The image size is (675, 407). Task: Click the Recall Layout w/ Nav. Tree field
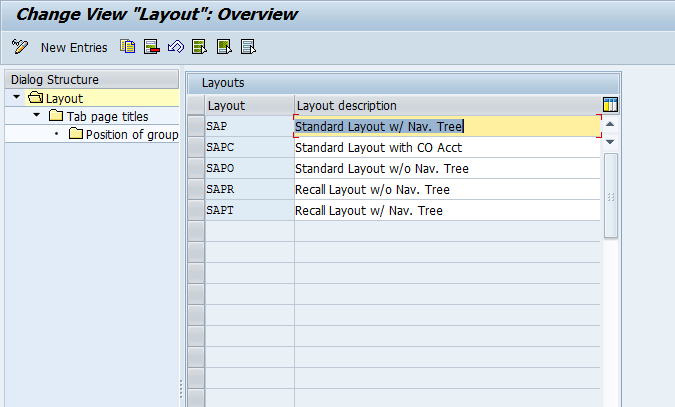tap(447, 211)
